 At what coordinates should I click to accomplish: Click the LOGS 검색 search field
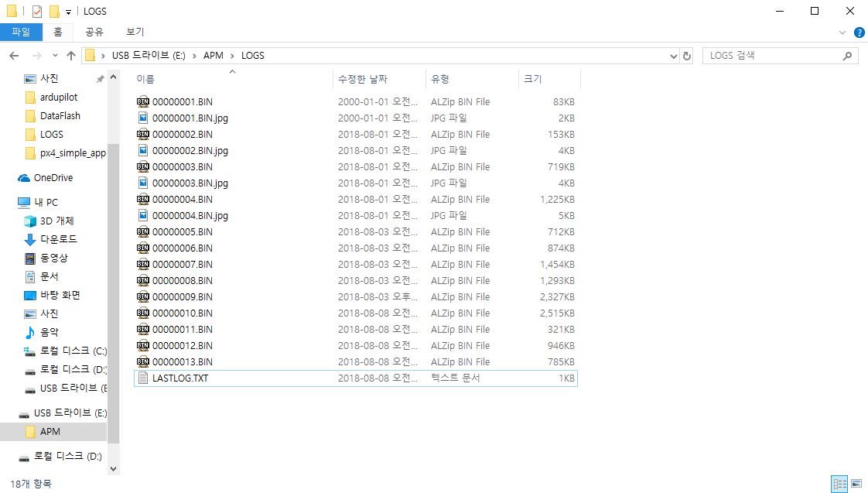click(780, 56)
